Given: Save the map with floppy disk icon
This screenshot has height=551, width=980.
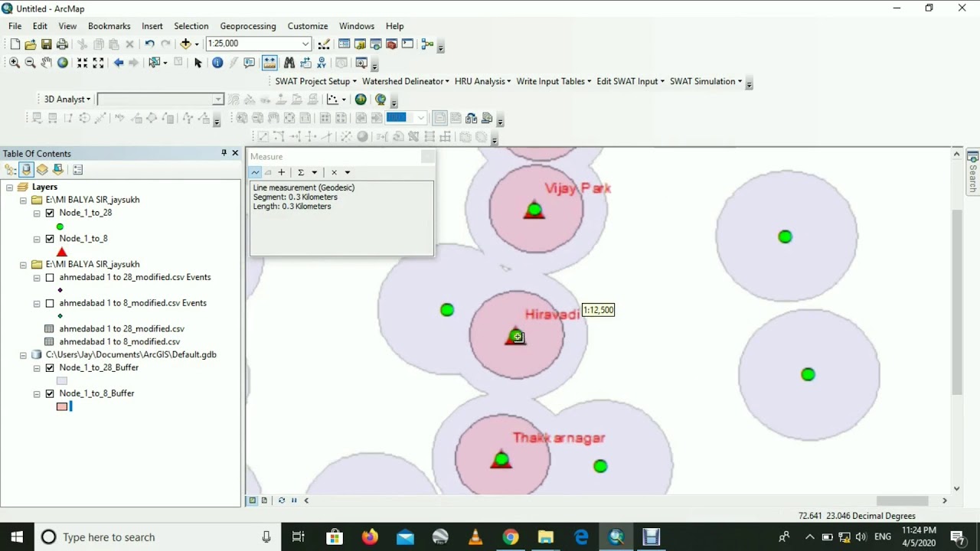Looking at the screenshot, I should 47,44.
